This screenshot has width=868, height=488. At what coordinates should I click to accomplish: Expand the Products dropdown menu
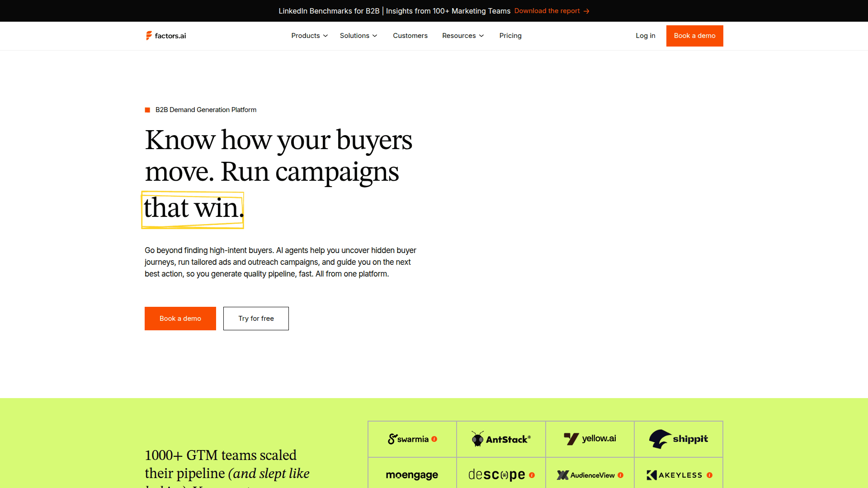tap(310, 36)
